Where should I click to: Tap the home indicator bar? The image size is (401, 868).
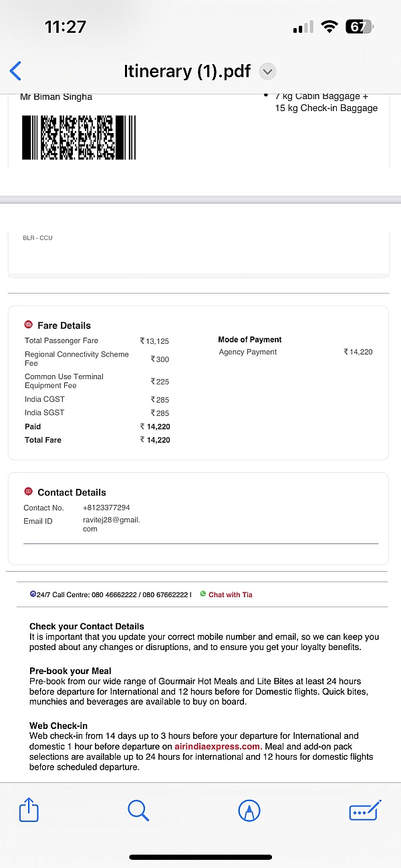pos(200,857)
